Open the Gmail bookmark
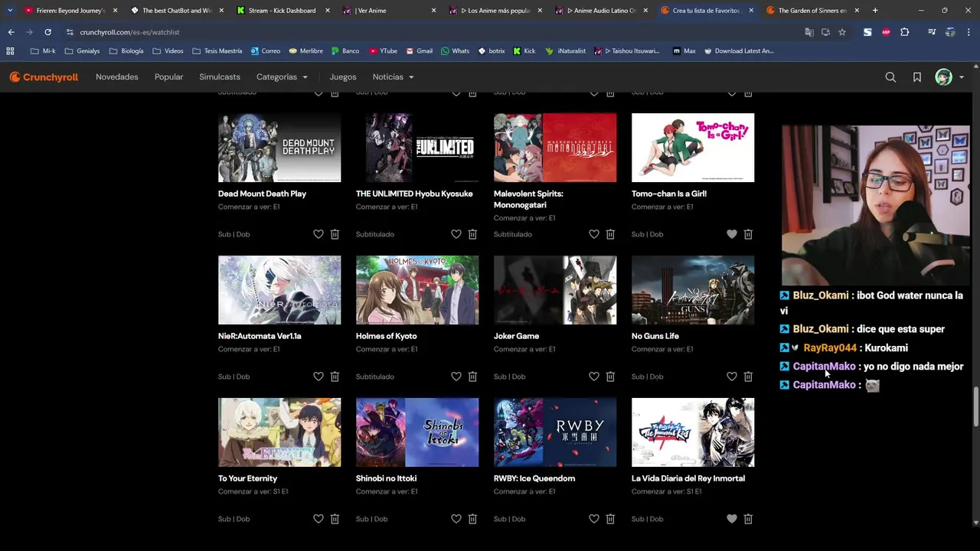This screenshot has height=551, width=980. tap(419, 51)
